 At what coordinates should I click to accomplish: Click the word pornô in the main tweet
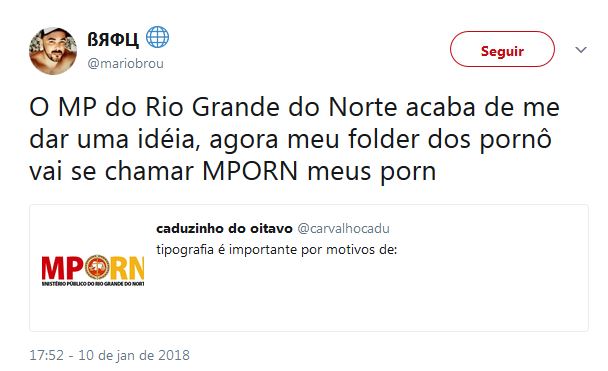pyautogui.click(x=516, y=140)
